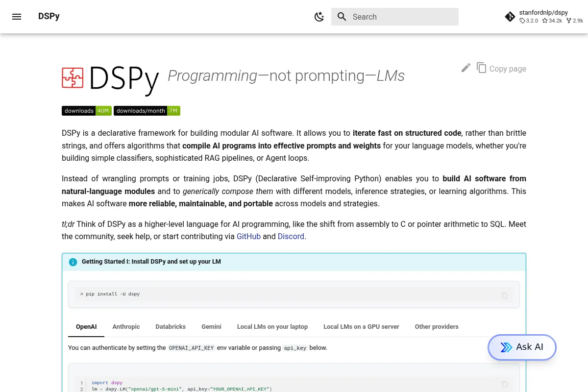Click the 'Programming—not prompting—LMs' tagline
This screenshot has height=392, width=588.
point(286,75)
